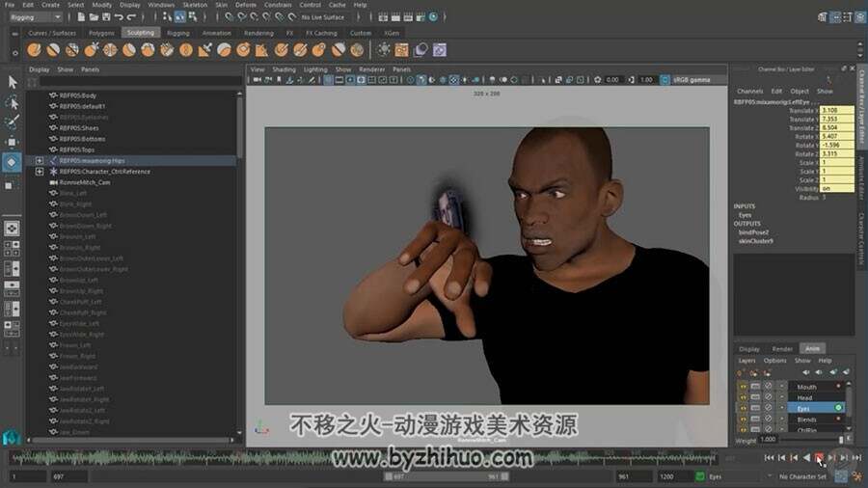This screenshot has height=488, width=868.
Task: Open the No Character Set dropdown
Action: coord(802,476)
